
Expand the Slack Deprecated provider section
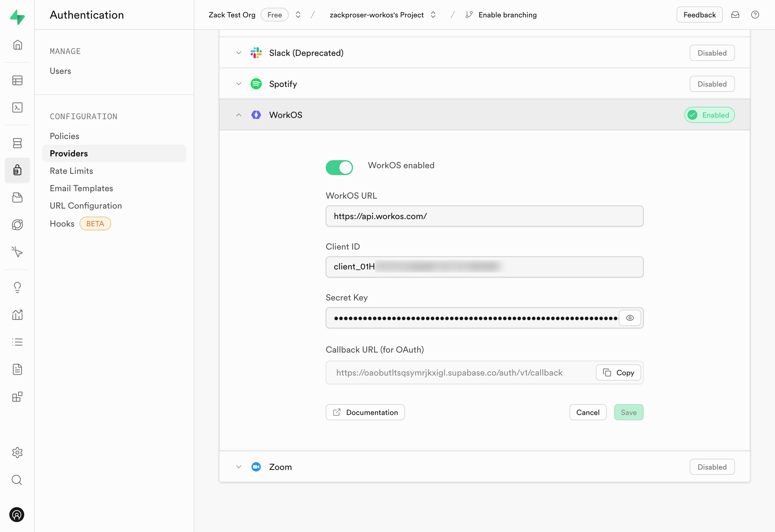(238, 52)
